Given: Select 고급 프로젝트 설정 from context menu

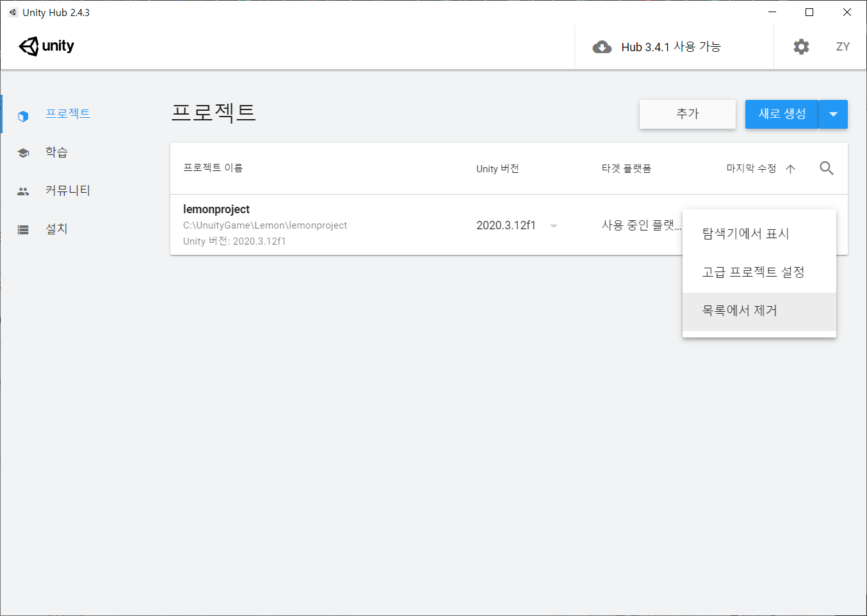Looking at the screenshot, I should click(759, 272).
